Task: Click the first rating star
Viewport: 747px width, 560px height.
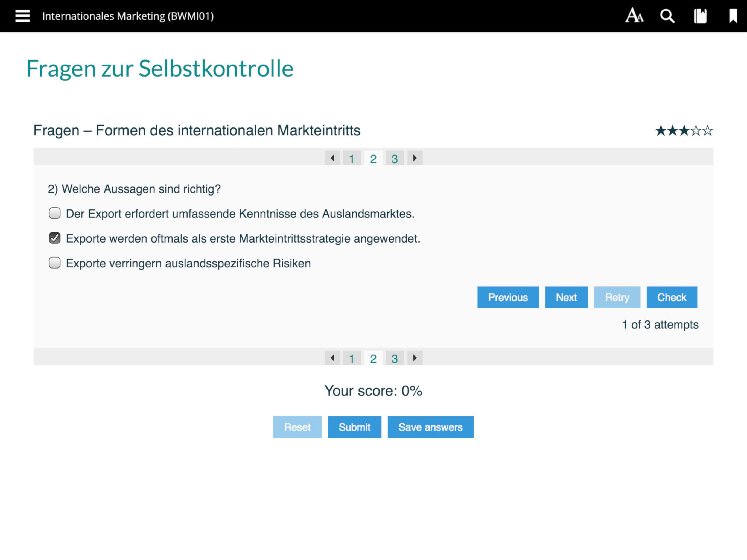Action: 661,131
